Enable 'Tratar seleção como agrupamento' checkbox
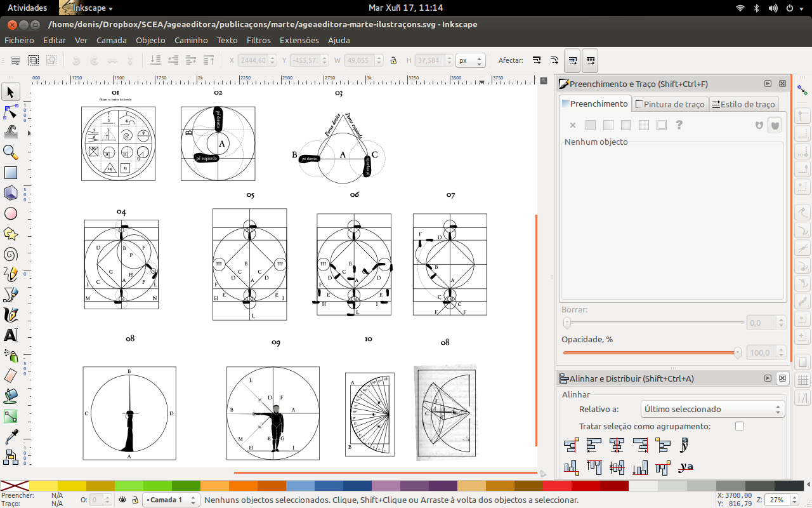The image size is (812, 508). pos(739,426)
